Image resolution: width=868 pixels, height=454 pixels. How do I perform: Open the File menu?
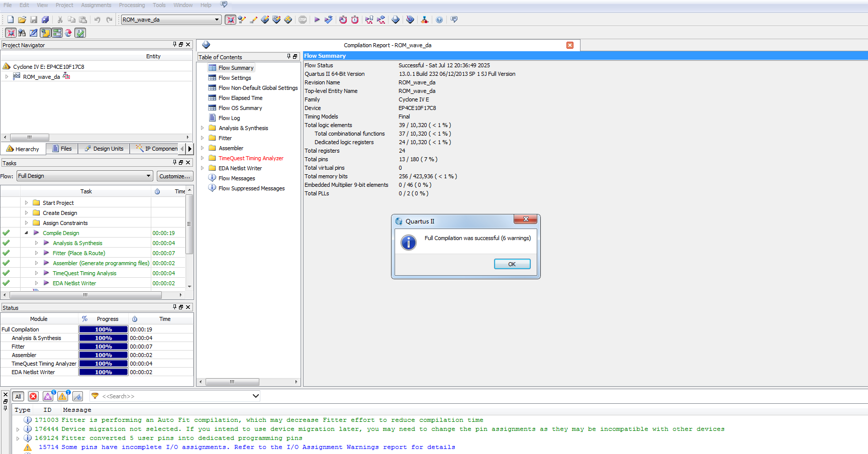tap(8, 5)
